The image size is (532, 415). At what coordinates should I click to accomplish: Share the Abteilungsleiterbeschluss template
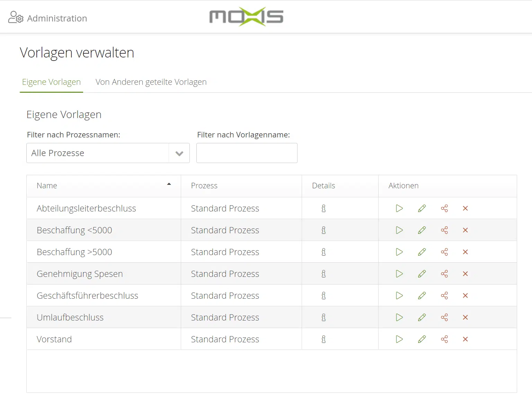tap(444, 208)
